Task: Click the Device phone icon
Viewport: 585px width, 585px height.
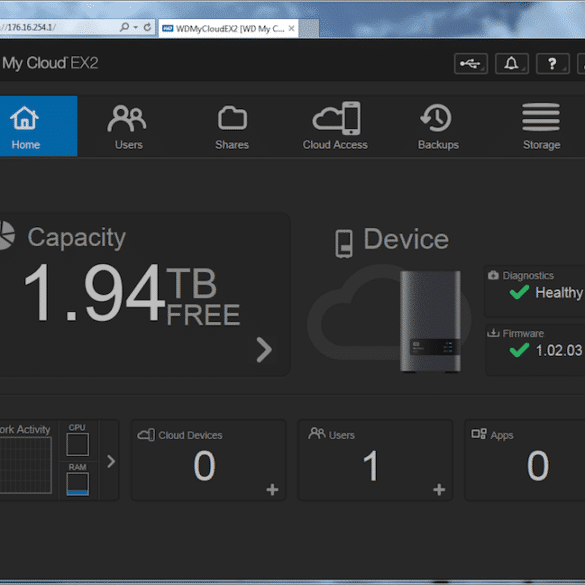Action: pyautogui.click(x=344, y=244)
